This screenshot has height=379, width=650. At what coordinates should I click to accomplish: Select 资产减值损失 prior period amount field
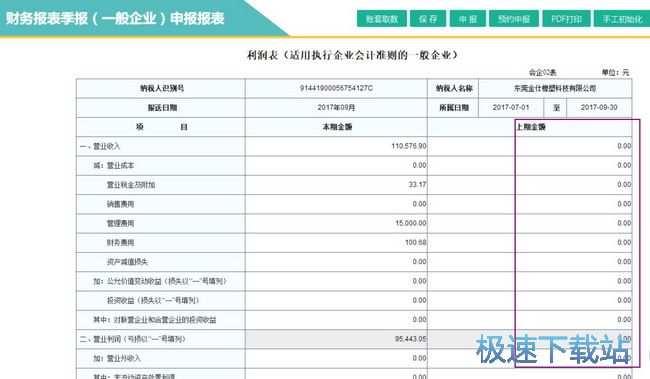coord(530,262)
